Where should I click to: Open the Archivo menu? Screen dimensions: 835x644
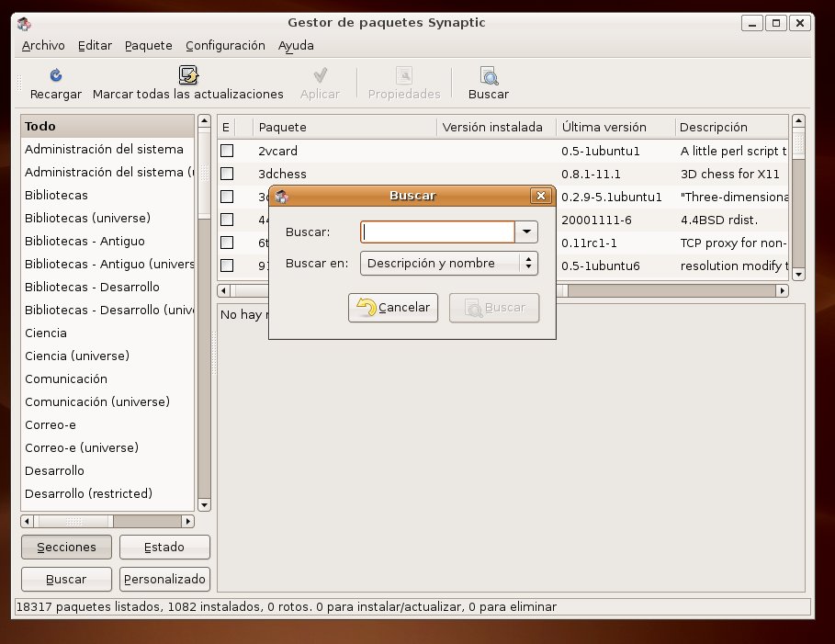(43, 46)
